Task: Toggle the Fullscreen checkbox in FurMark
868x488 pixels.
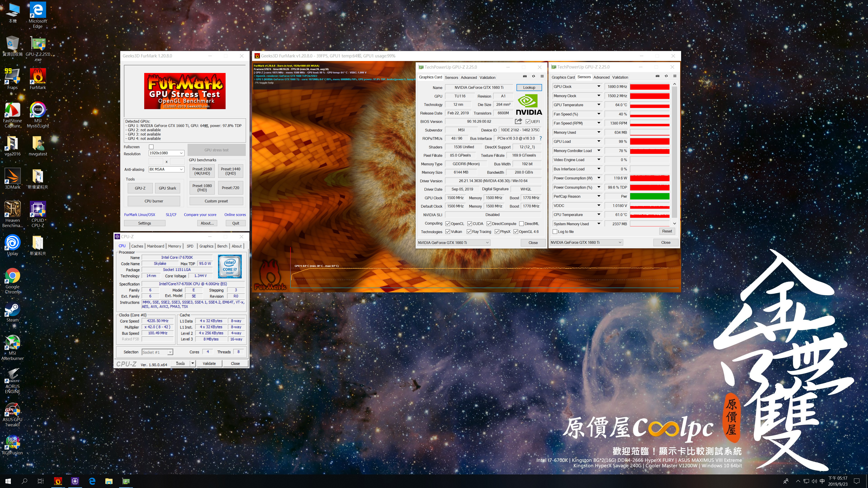Action: [x=151, y=147]
